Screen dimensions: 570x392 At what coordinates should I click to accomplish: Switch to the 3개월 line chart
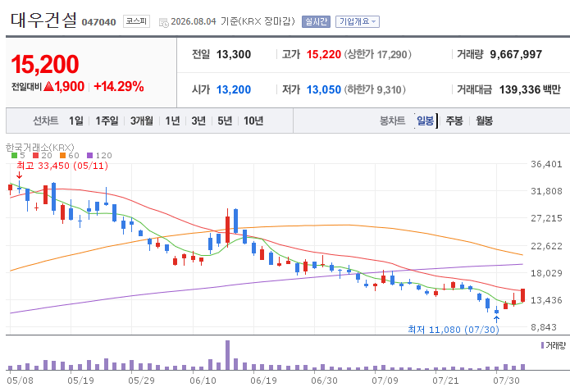coord(141,121)
